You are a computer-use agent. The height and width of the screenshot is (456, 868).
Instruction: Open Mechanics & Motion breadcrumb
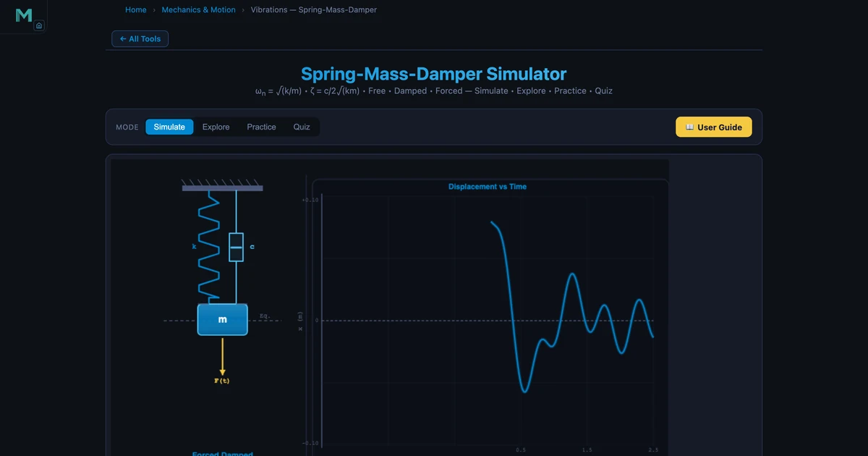pyautogui.click(x=198, y=10)
